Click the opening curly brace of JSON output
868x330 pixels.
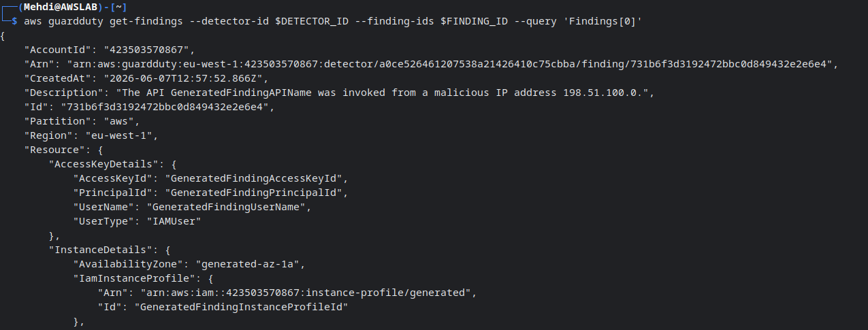(x=3, y=35)
